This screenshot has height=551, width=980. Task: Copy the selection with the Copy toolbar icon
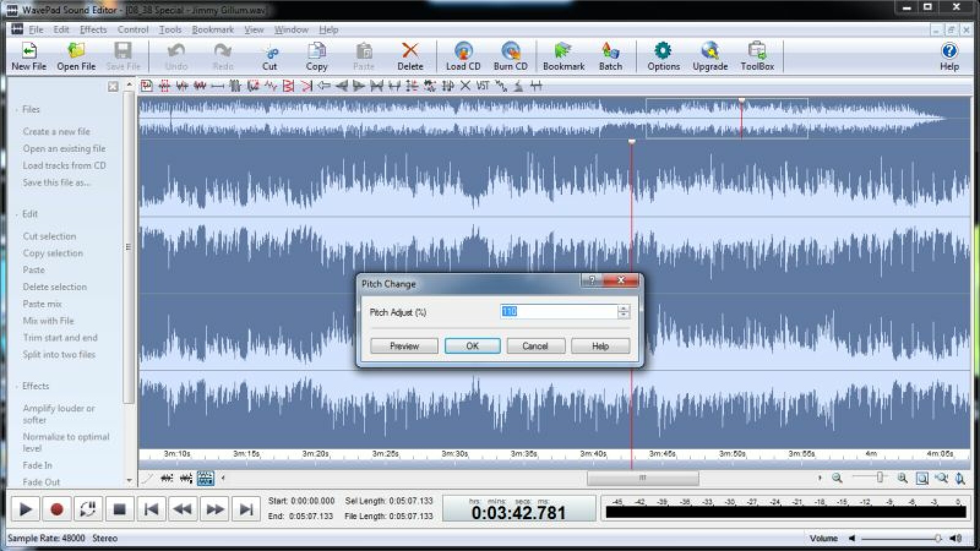[x=317, y=55]
